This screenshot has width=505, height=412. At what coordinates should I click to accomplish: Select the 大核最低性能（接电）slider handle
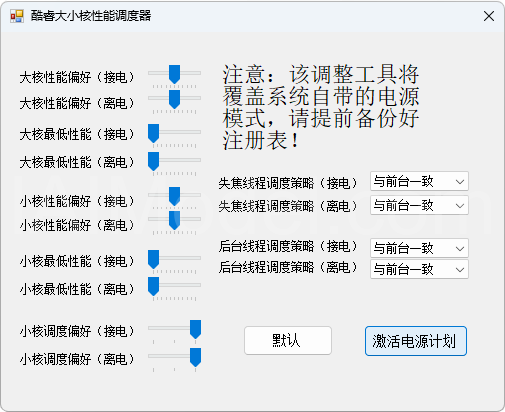pos(153,133)
